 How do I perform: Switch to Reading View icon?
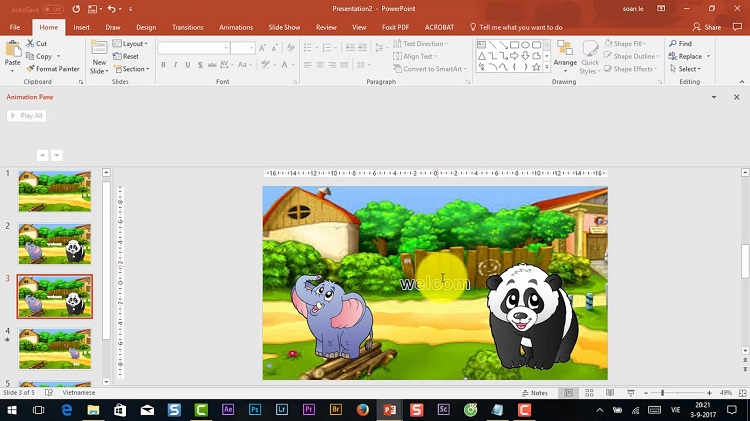(x=610, y=393)
